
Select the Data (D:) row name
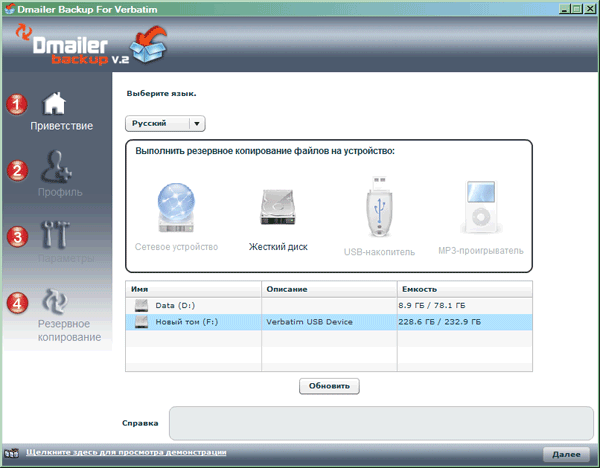pyautogui.click(x=175, y=305)
